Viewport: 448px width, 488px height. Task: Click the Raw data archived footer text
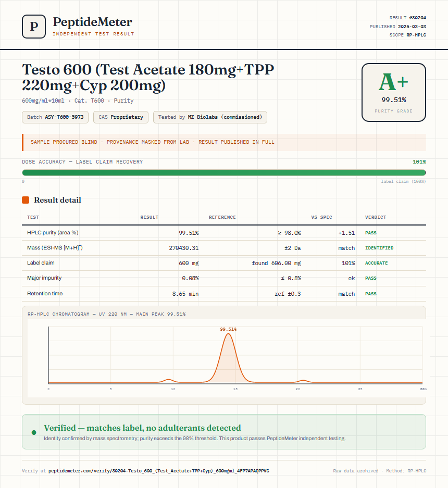click(x=356, y=471)
